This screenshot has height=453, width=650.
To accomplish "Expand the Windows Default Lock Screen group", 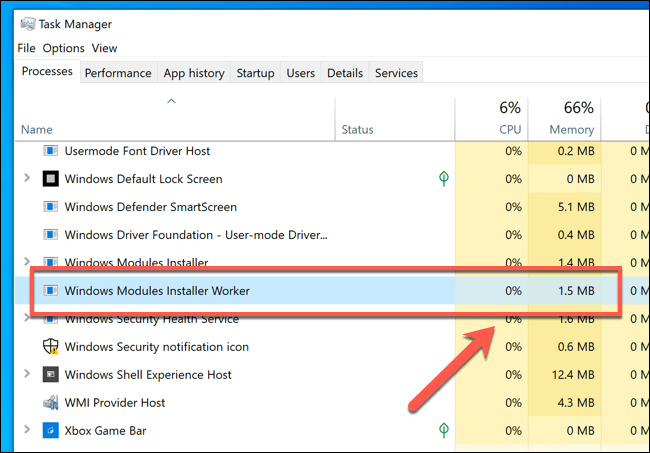I will pos(27,180).
